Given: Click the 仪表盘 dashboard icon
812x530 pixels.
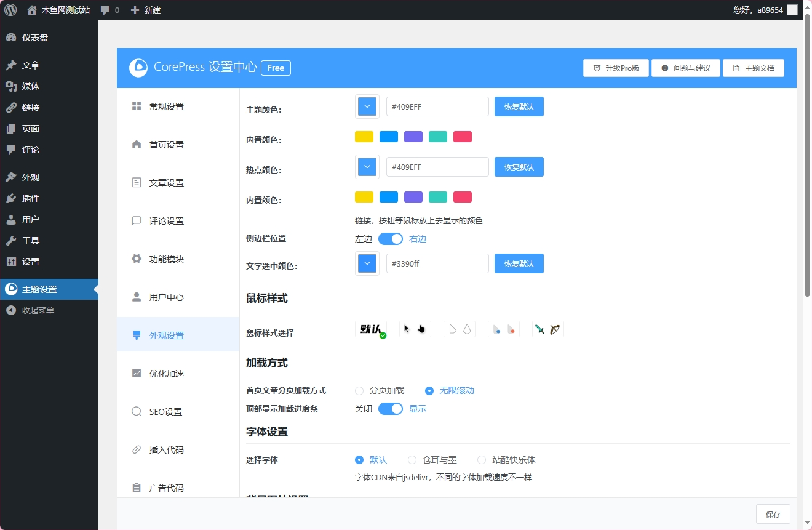Looking at the screenshot, I should (x=11, y=38).
